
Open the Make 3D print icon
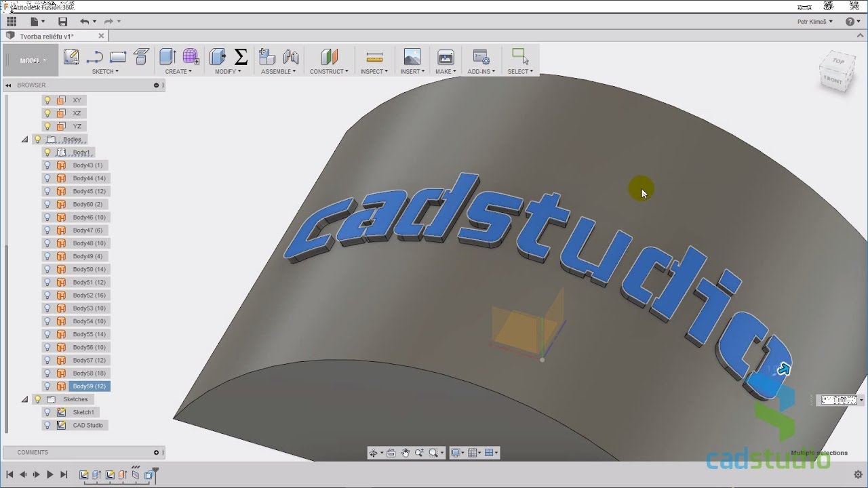tap(446, 57)
